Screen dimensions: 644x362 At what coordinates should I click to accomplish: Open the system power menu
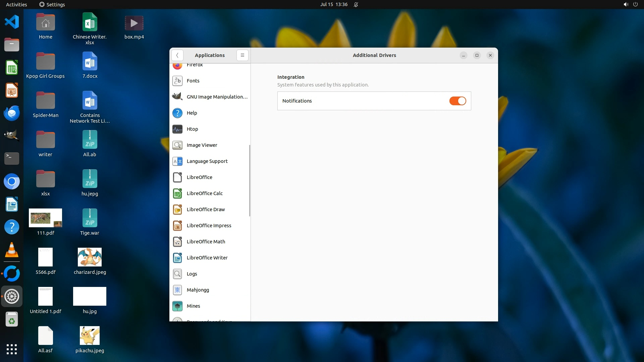[635, 4]
